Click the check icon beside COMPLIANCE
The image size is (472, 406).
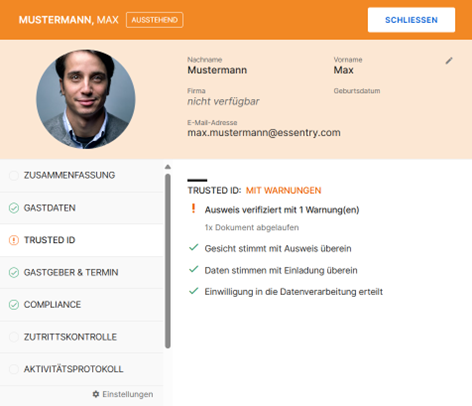point(14,305)
